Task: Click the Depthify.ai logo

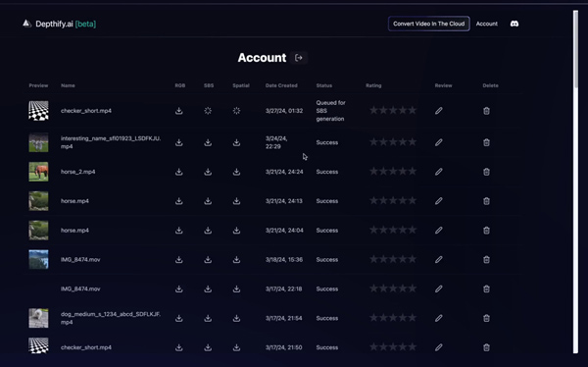Action: tap(59, 24)
